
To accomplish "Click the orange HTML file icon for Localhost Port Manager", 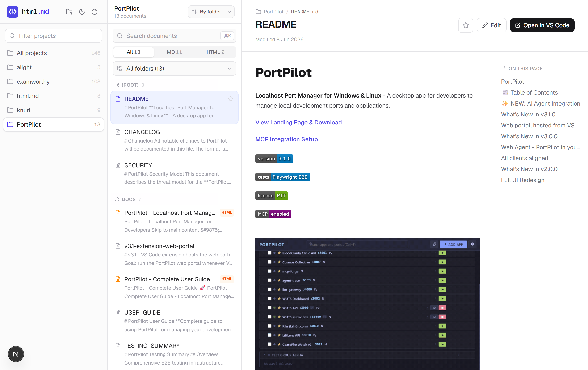I will (118, 213).
